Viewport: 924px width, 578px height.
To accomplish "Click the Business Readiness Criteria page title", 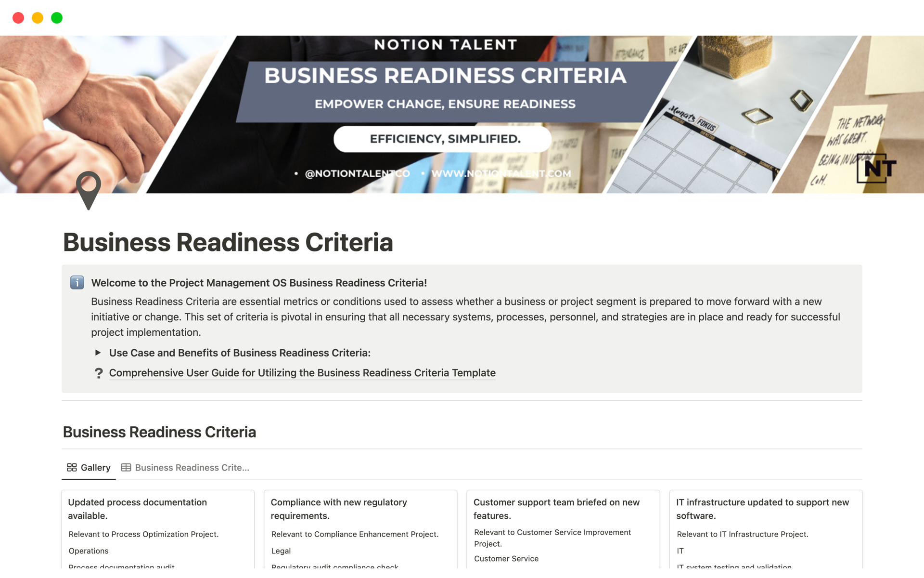I will click(228, 242).
